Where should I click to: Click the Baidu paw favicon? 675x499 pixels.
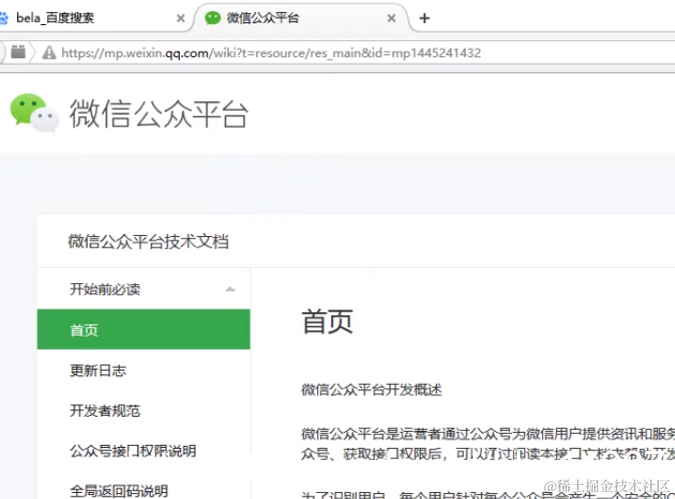pos(3,18)
